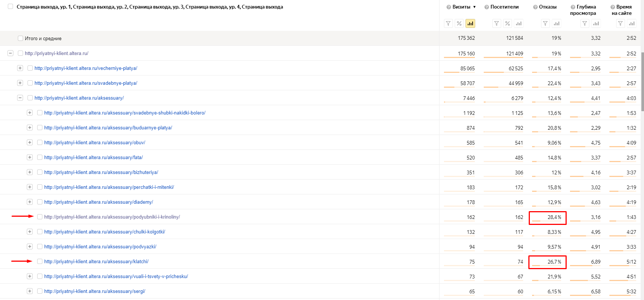
Task: Select the aksessuary/obuv row checkbox
Action: click(x=40, y=142)
